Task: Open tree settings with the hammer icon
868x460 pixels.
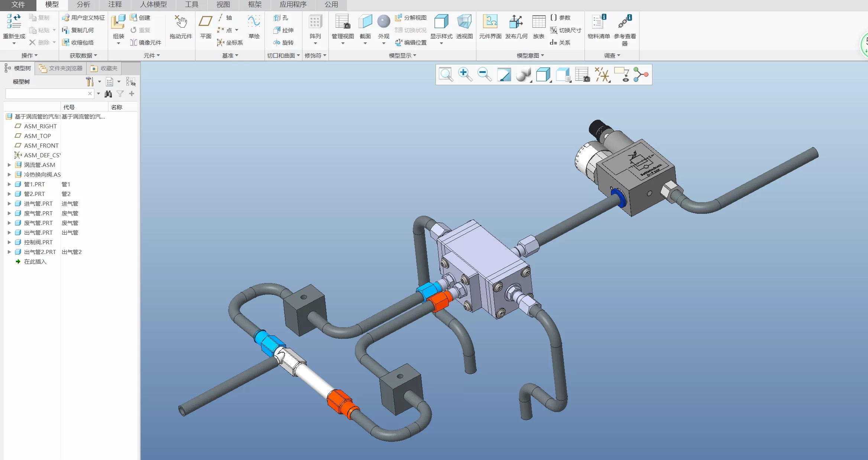Action: 89,81
